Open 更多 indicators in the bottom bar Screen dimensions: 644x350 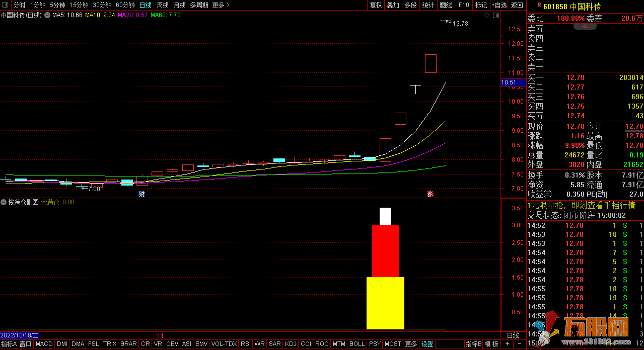[411, 344]
